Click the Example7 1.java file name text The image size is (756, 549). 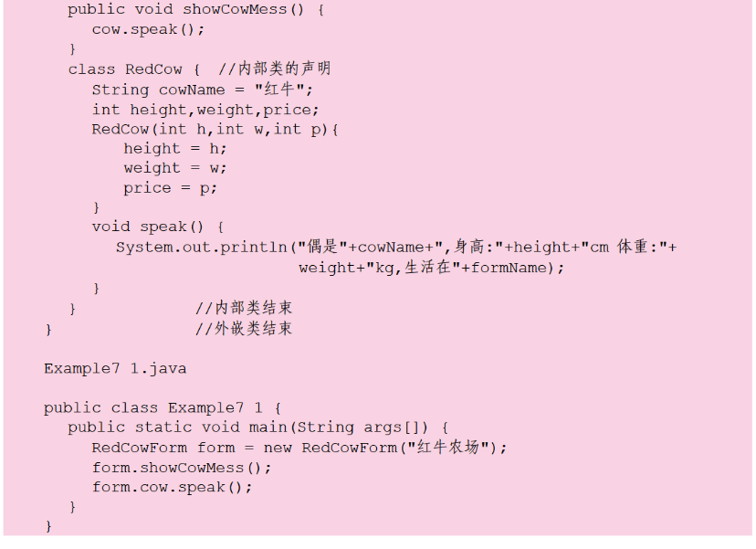(115, 369)
